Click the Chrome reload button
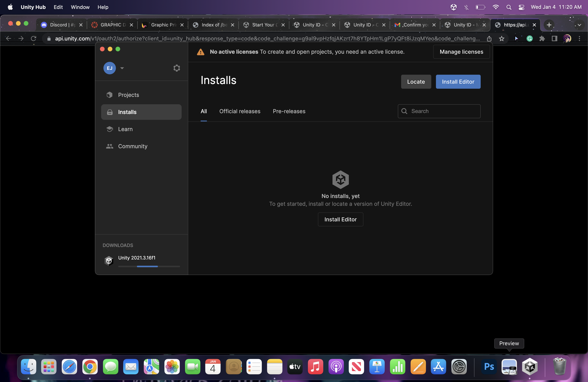The width and height of the screenshot is (588, 382). point(33,38)
